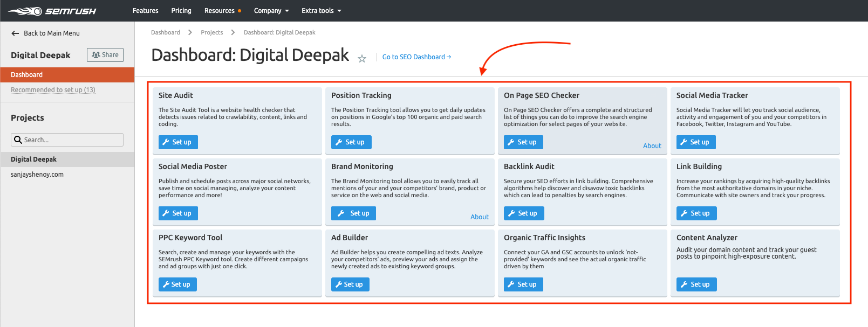Click the Ad Builder card title
The width and height of the screenshot is (868, 327).
pyautogui.click(x=350, y=238)
